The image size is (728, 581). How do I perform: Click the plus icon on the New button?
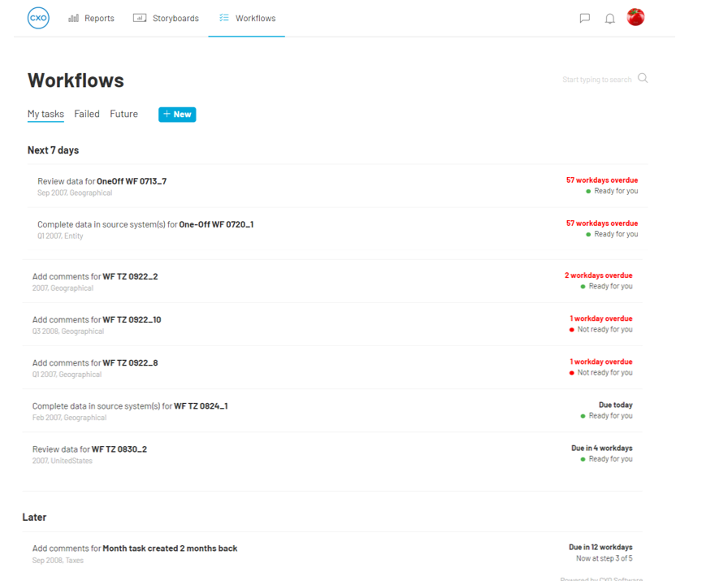tap(167, 115)
